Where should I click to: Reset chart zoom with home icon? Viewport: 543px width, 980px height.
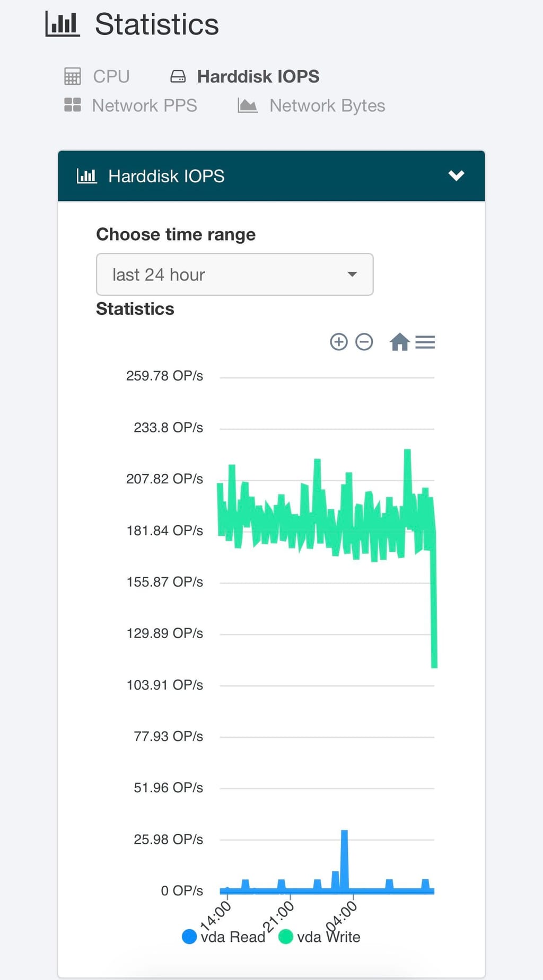point(399,342)
